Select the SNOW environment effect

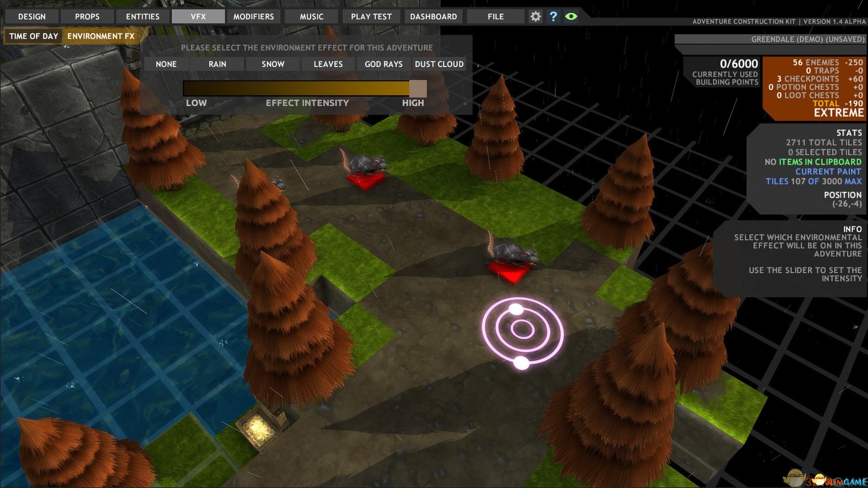[x=273, y=64]
